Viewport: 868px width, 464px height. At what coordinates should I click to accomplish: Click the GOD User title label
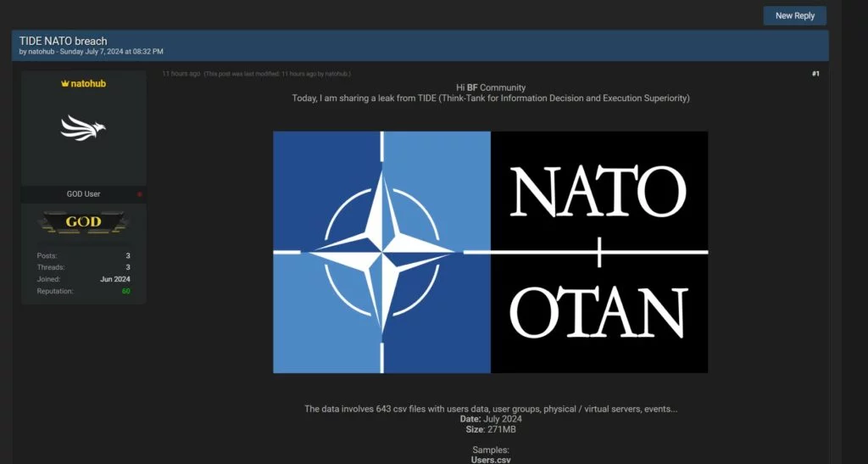pos(83,194)
